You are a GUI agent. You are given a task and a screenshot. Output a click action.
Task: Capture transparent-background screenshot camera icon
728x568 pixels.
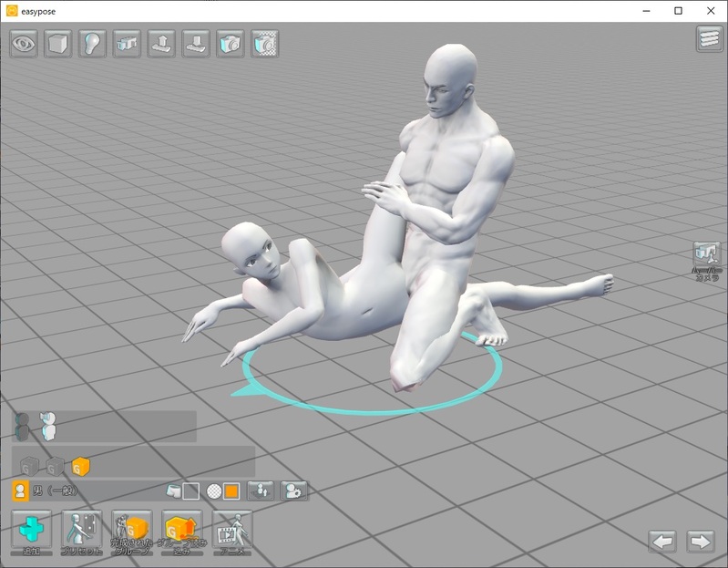pos(264,44)
